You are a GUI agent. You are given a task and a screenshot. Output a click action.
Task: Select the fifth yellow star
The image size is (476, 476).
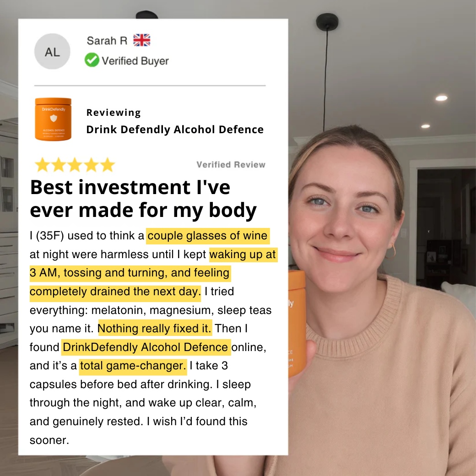[x=108, y=165]
